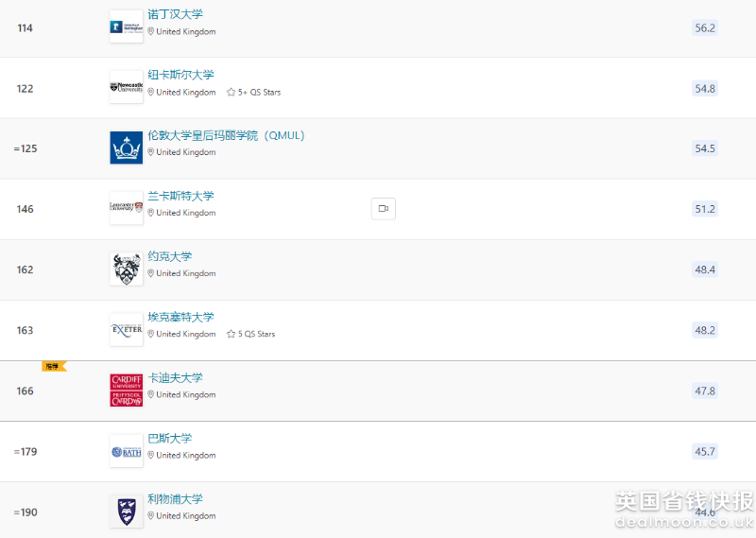
Task: Click rank number 163
Action: [x=26, y=331]
